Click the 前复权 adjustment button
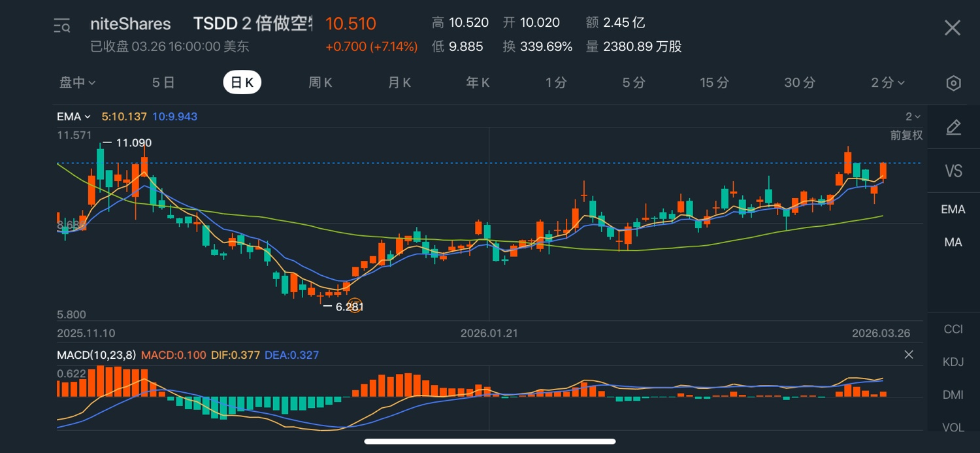The width and height of the screenshot is (980, 453). click(x=906, y=135)
